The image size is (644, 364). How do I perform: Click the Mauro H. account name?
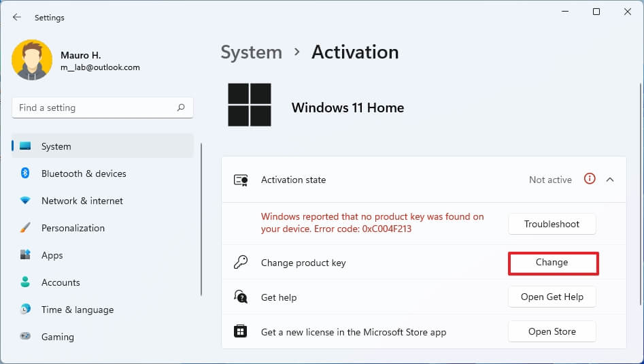[80, 55]
